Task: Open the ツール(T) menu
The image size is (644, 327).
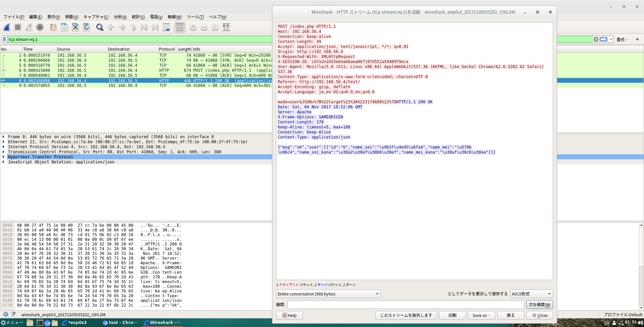Action: (195, 17)
